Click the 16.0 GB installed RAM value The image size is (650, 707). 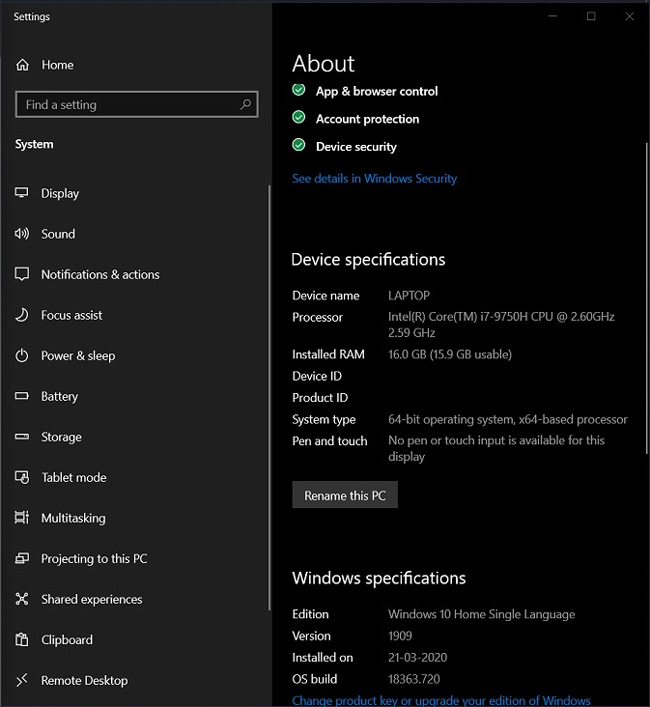(450, 354)
